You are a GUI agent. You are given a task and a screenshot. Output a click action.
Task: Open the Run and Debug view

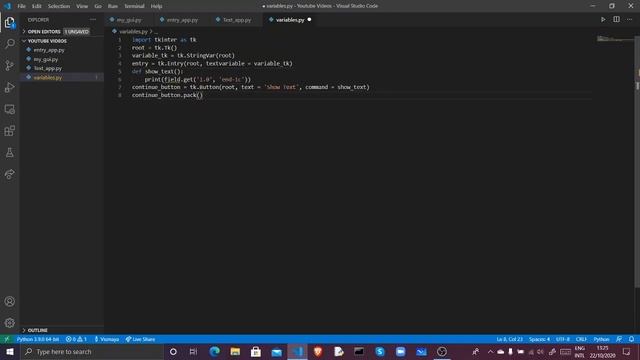coord(9,87)
